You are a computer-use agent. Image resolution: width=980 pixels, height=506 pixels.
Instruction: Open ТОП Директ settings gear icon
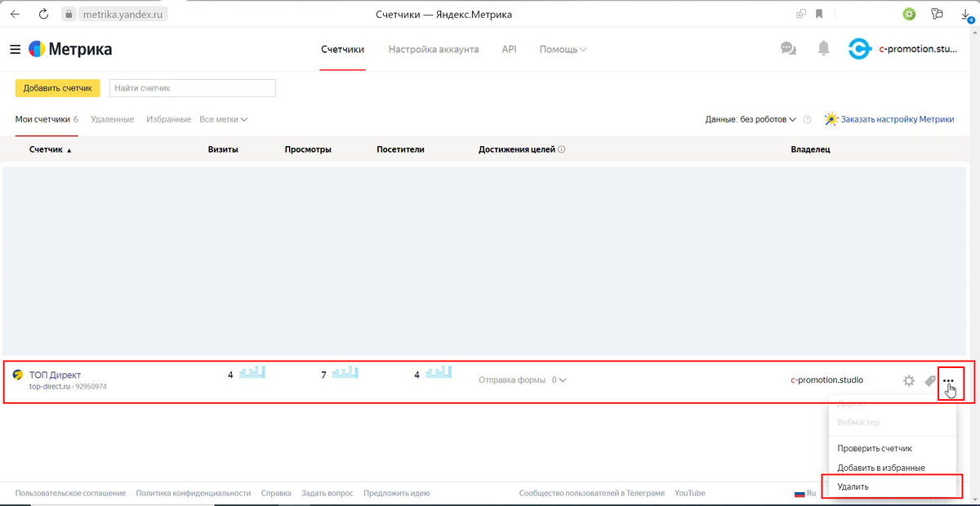909,381
